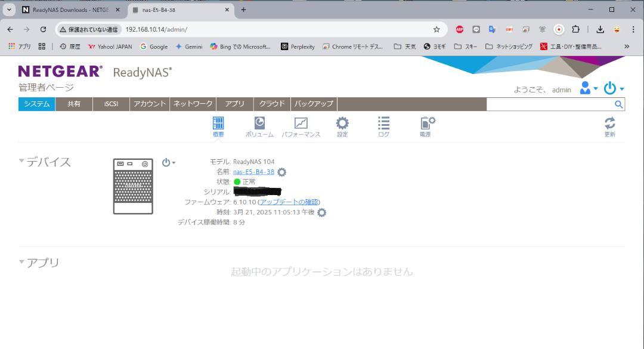This screenshot has width=644, height=349.
Task: Expand the スキー bookmark folder
Action: [465, 47]
